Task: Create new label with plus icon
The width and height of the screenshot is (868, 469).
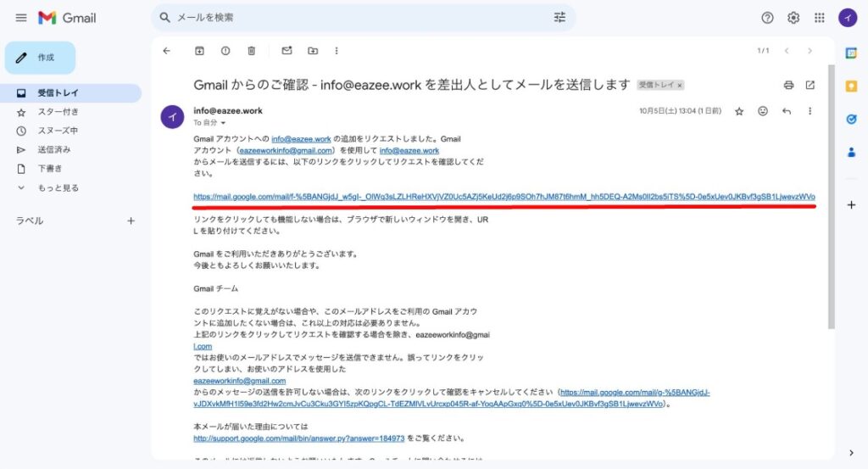Action: [131, 221]
